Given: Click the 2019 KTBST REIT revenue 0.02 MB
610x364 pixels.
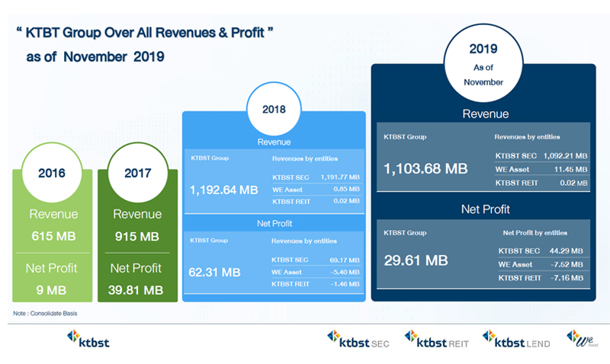Looking at the screenshot, I should pyautogui.click(x=574, y=183).
